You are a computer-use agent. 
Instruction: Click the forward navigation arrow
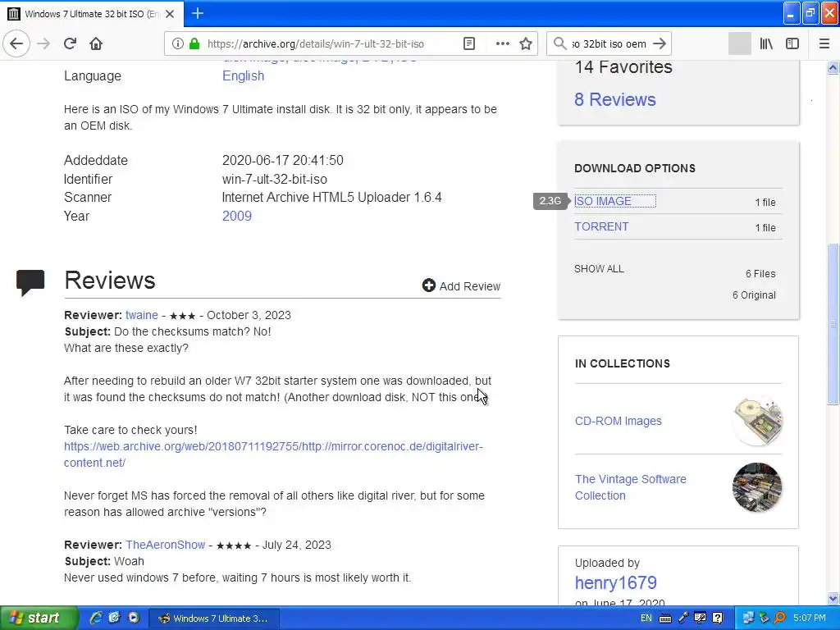pos(43,43)
